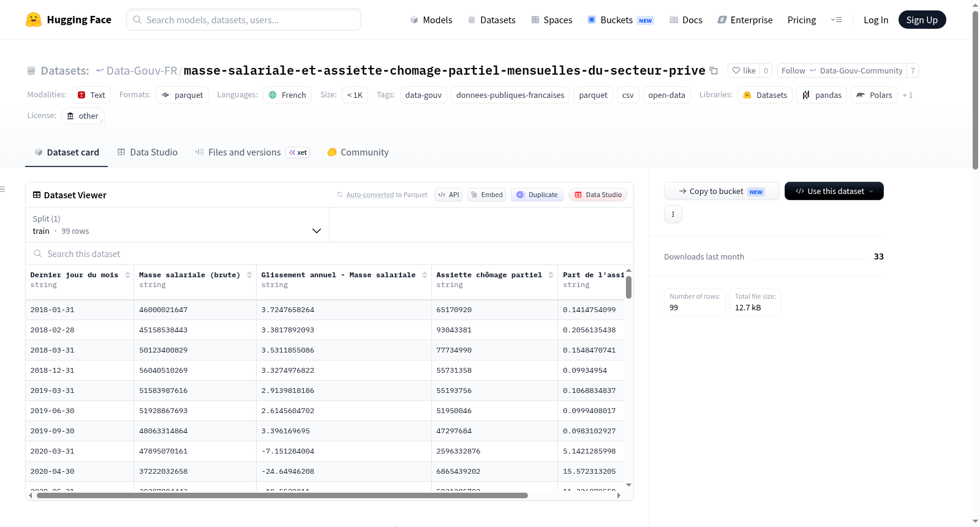The image size is (980, 527).
Task: Click the Datasets library tag
Action: coord(765,95)
